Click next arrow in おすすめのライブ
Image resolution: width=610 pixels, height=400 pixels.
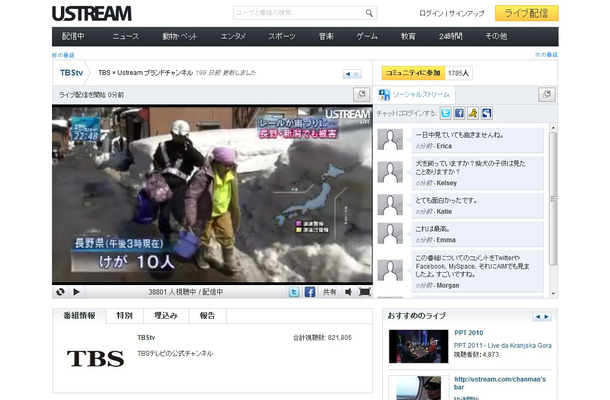coord(547,317)
